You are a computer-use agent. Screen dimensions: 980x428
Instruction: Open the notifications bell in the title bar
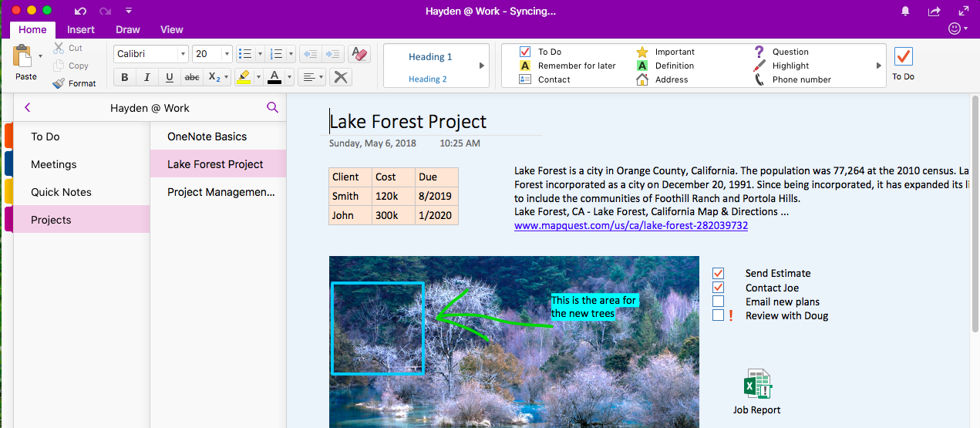pos(905,11)
